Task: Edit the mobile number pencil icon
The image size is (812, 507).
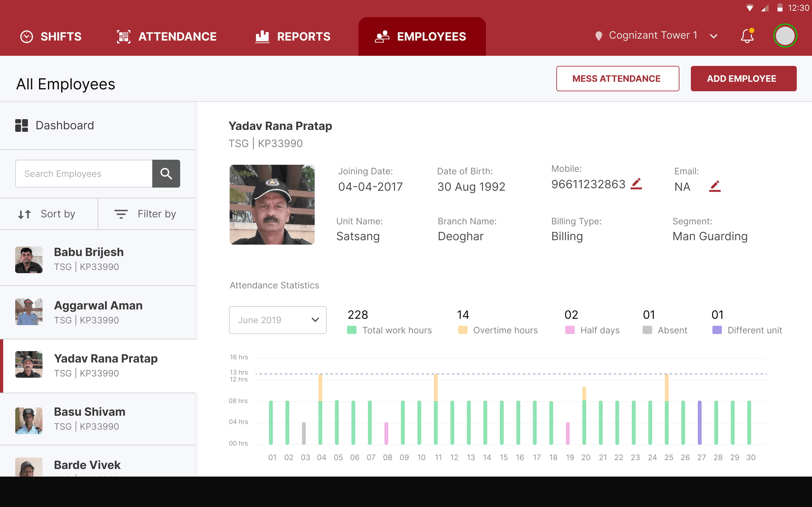Action: click(x=636, y=184)
